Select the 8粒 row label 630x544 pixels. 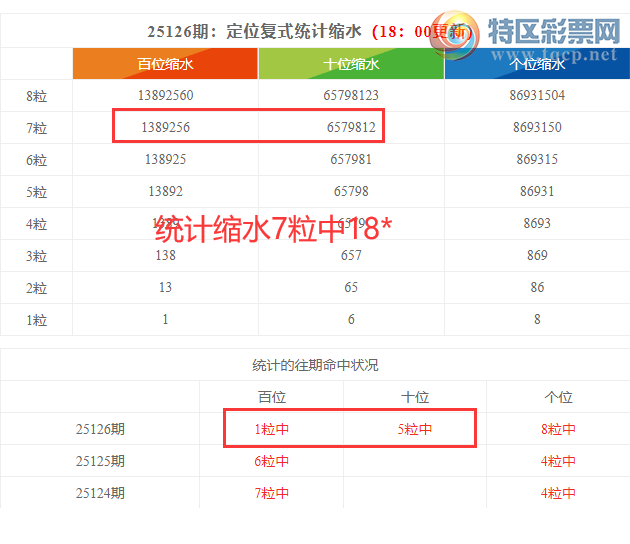37,96
